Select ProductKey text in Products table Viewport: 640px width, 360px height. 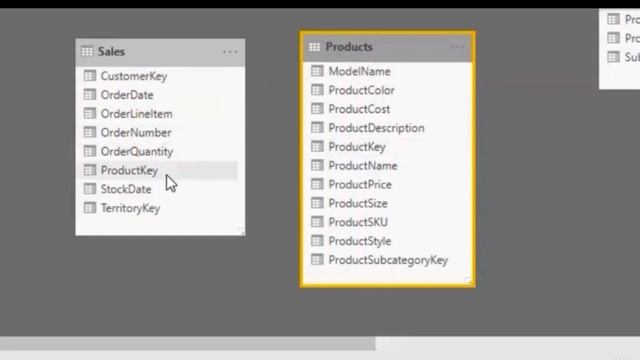(357, 147)
